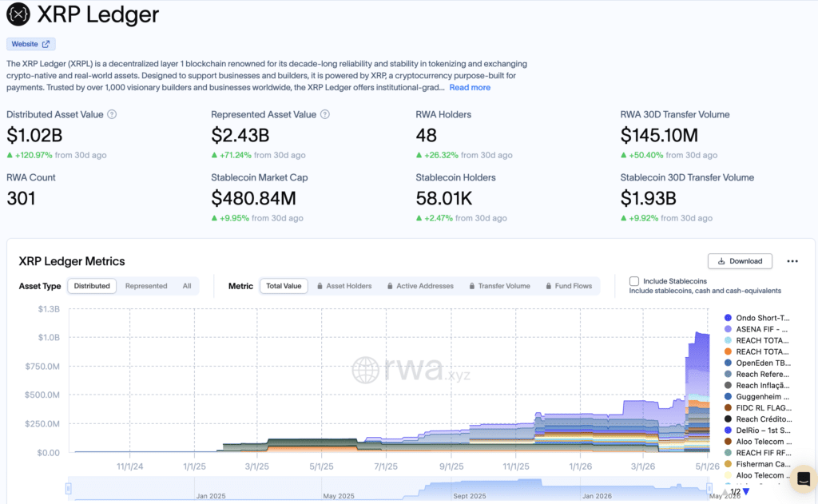
Task: Click the +9.92% change indicator
Action: tap(640, 218)
